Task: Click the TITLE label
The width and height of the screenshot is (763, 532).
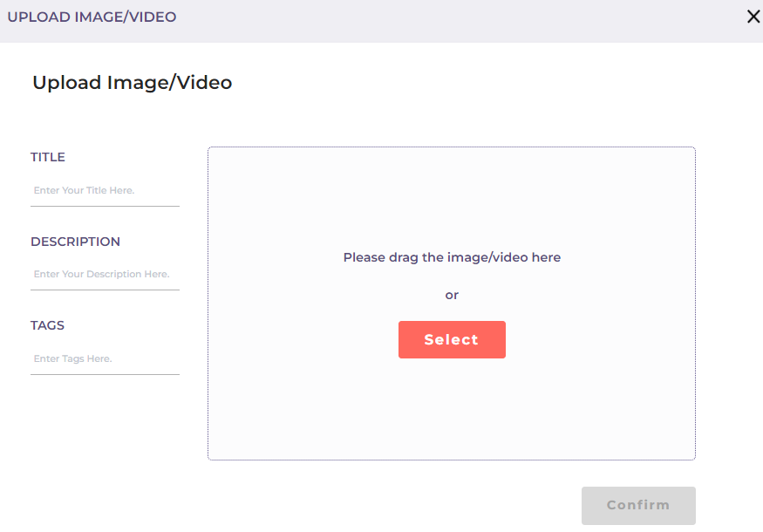Action: click(48, 157)
